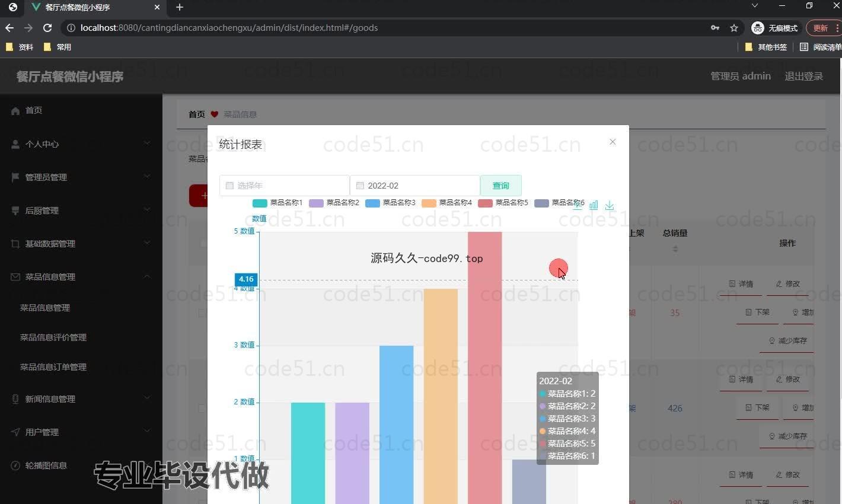The image size is (842, 504).
Task: Click the pink 菜品名称5 bar
Action: click(485, 368)
